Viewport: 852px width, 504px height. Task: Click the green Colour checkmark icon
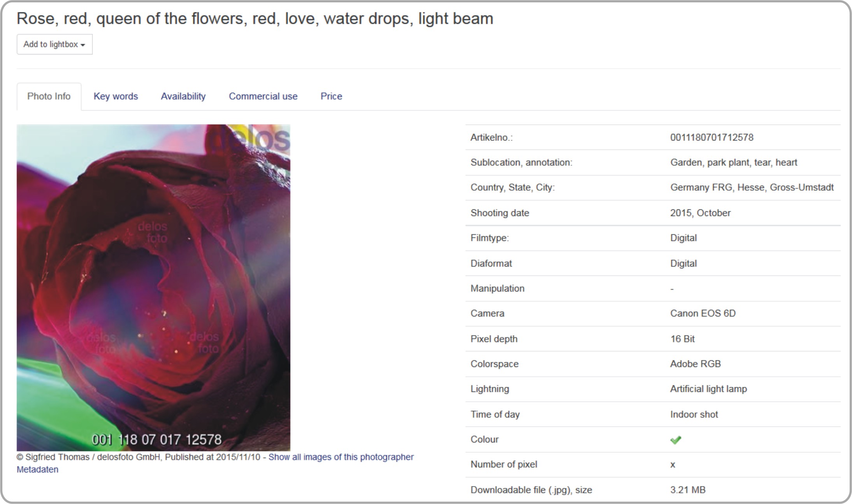(x=676, y=440)
